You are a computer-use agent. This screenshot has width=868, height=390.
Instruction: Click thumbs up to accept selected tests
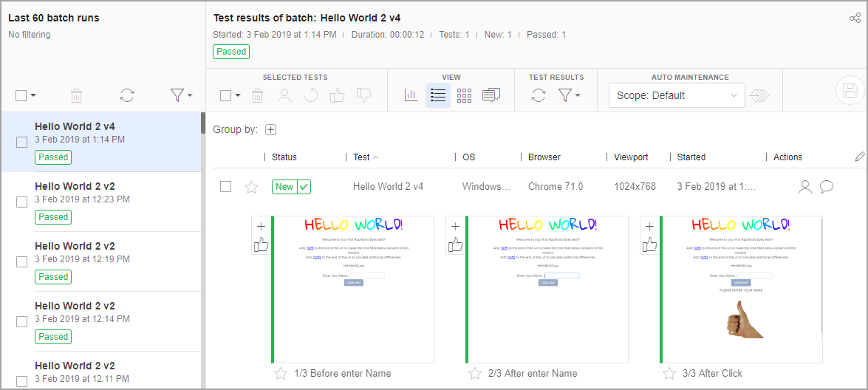tap(338, 95)
